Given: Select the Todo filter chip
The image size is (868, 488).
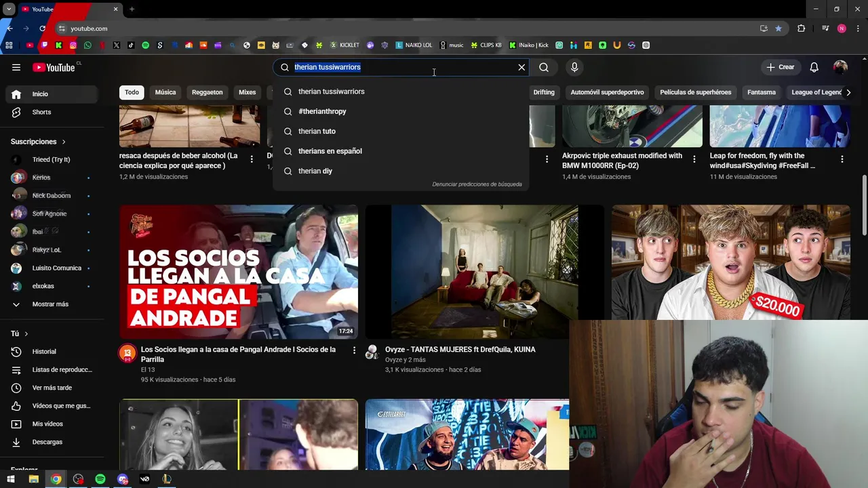Looking at the screenshot, I should [132, 92].
